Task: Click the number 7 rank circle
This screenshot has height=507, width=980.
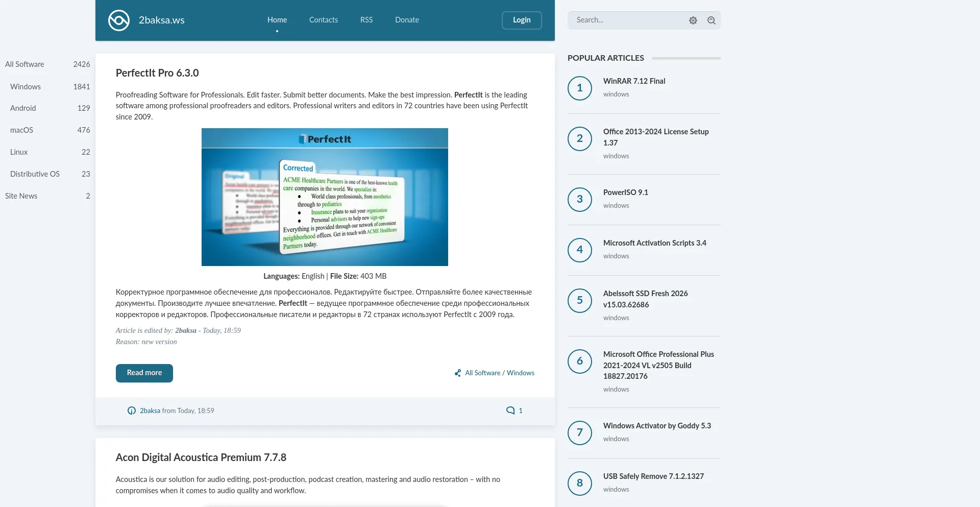Action: (x=580, y=433)
